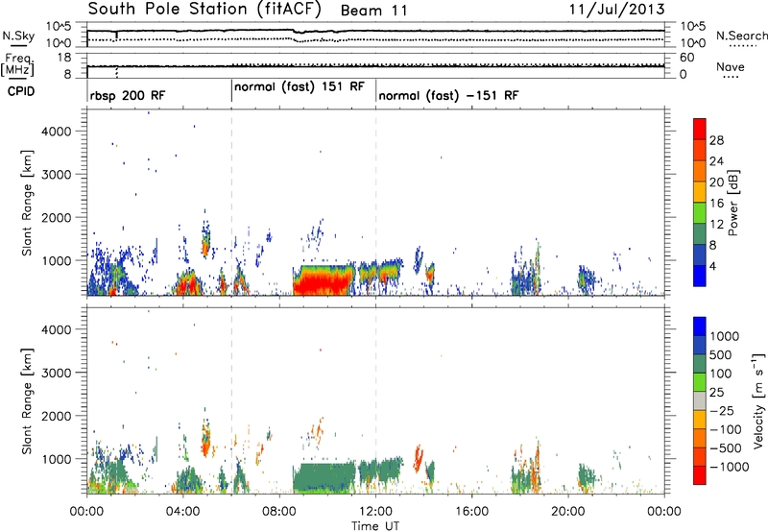Click the '16:00' time axis label
Viewport: 768px width, 532px height.
471,512
